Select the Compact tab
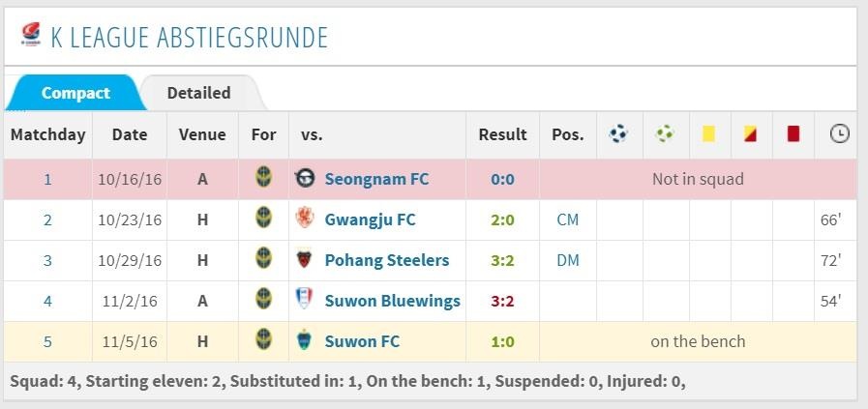 click(75, 93)
